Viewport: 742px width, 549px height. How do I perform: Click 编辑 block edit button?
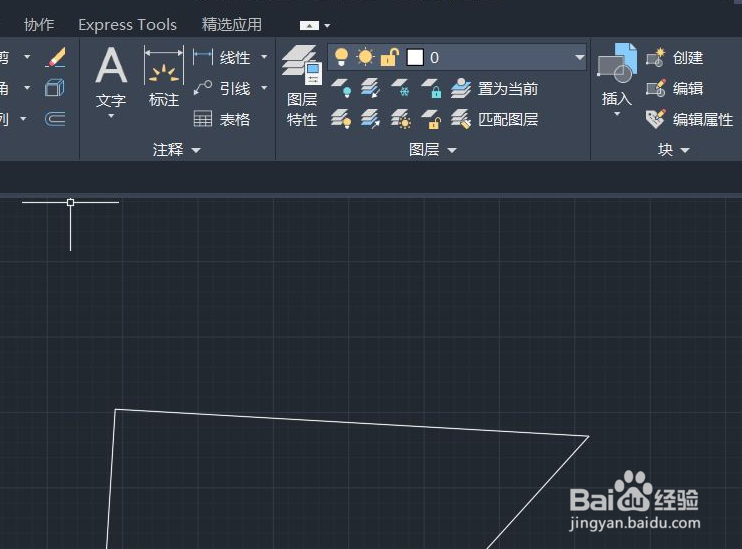pyautogui.click(x=675, y=89)
